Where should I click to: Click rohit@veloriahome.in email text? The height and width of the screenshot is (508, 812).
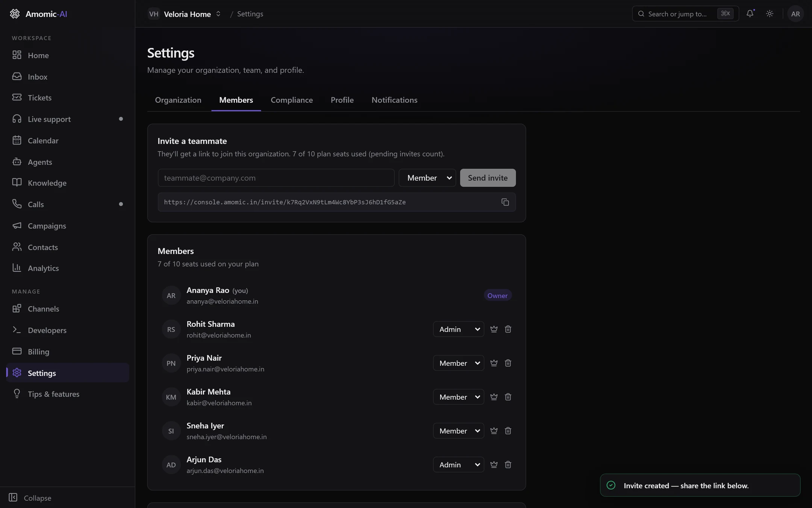coord(219,335)
